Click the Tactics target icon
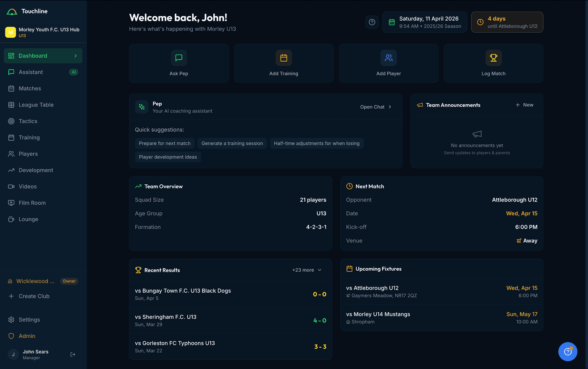Image resolution: width=588 pixels, height=369 pixels. pyautogui.click(x=11, y=121)
